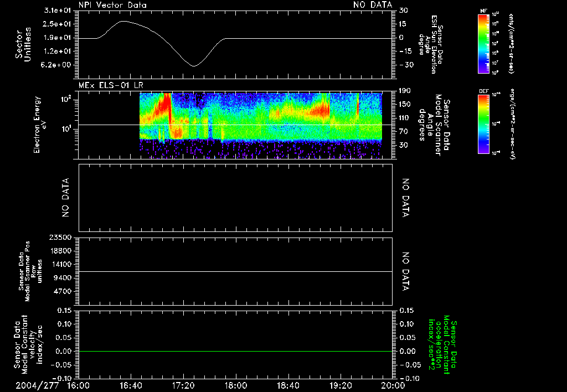567x392 pixels.
Task: Click the '190' scanner angle tick value
Action: 405,91
